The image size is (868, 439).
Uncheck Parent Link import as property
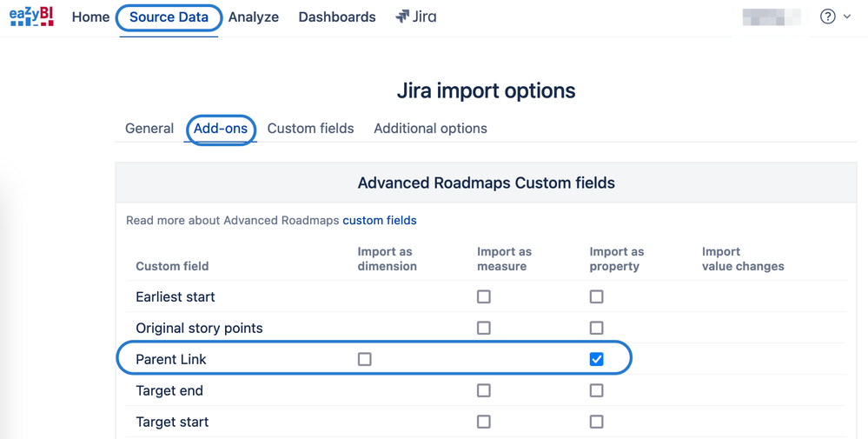pos(596,359)
